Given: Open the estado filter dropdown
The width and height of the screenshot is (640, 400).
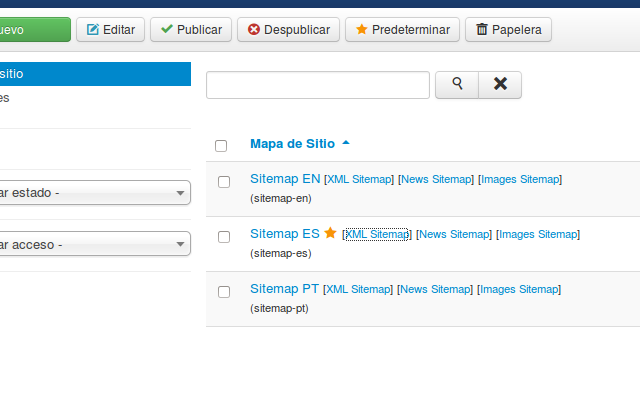Looking at the screenshot, I should 94,193.
